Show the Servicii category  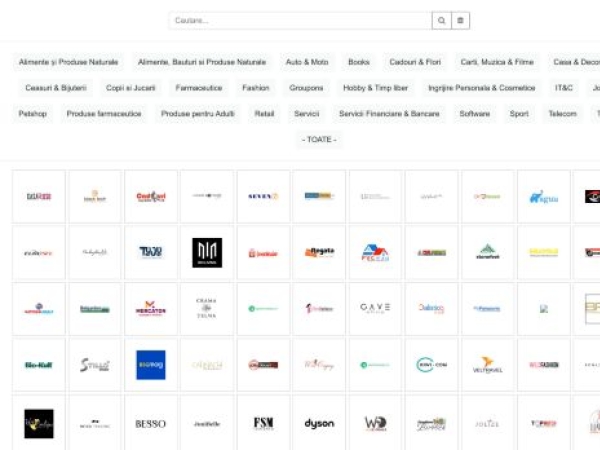(x=307, y=114)
